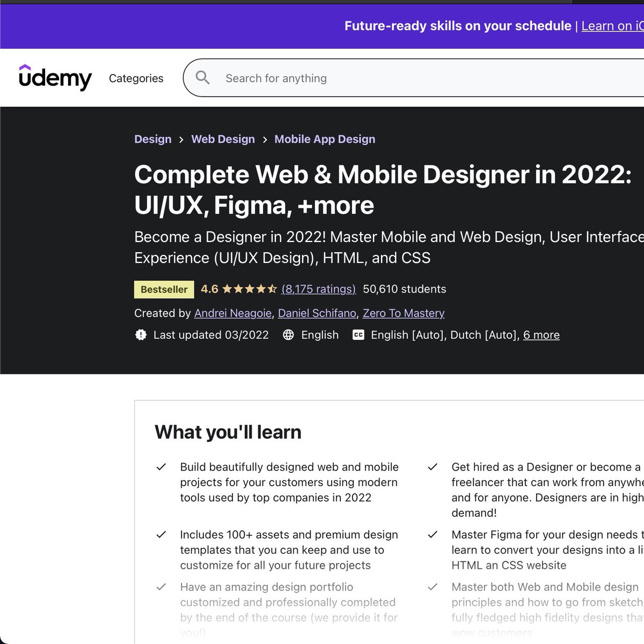Open the Categories menu
Screen dimensions: 644x644
pyautogui.click(x=136, y=78)
